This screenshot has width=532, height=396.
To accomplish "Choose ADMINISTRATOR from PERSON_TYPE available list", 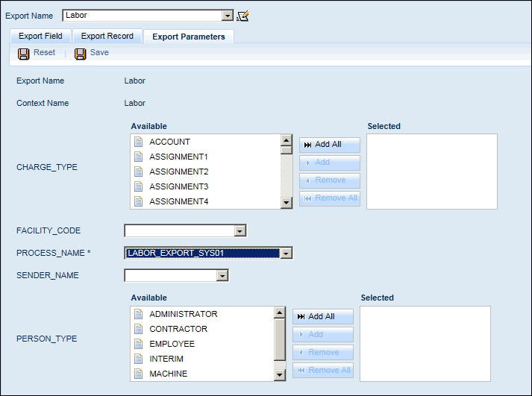I will [x=183, y=314].
